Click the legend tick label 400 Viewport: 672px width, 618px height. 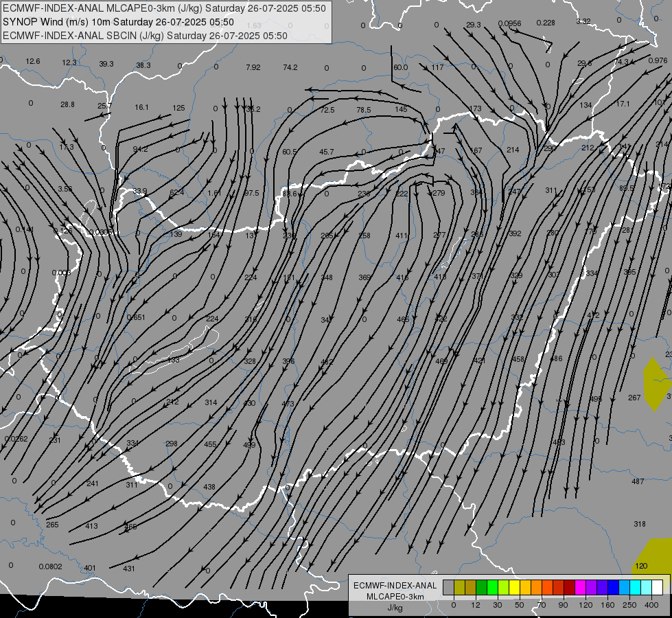point(651,605)
